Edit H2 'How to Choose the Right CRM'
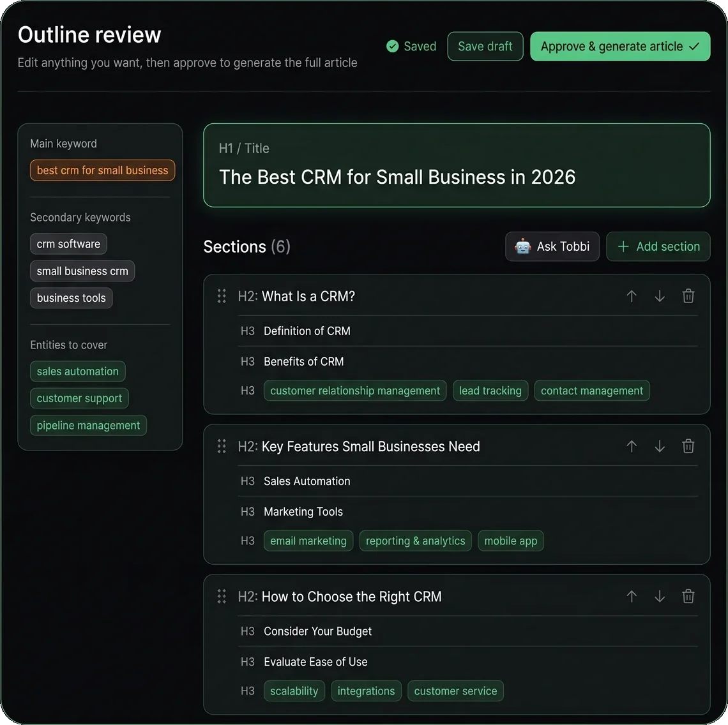The width and height of the screenshot is (728, 725). click(x=351, y=597)
